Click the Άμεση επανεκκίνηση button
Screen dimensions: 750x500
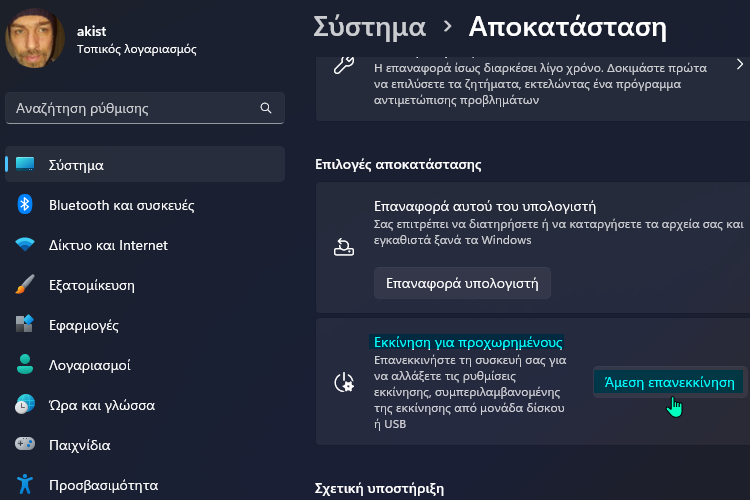click(x=669, y=382)
